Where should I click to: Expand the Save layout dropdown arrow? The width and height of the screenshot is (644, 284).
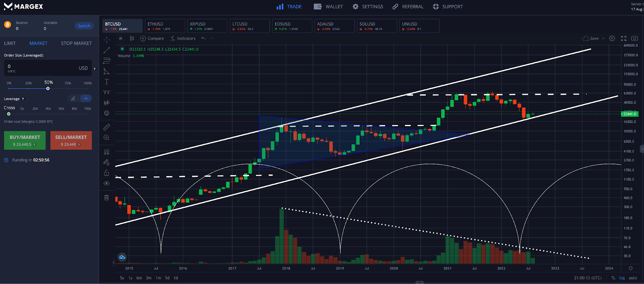click(603, 39)
